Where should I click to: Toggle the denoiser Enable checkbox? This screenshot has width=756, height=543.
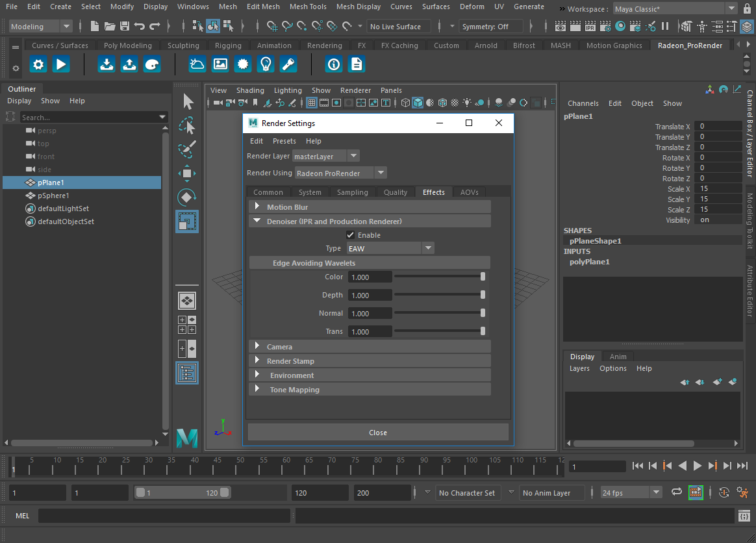click(351, 235)
